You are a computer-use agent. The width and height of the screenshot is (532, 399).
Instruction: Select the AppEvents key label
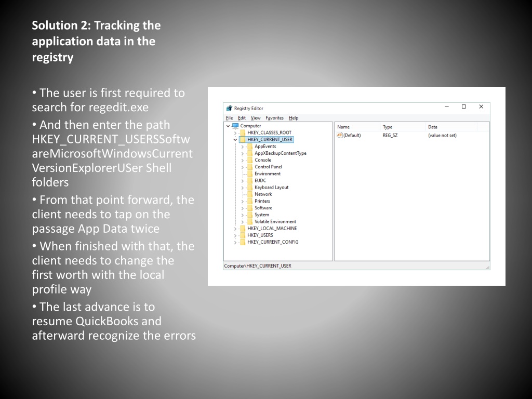(265, 146)
